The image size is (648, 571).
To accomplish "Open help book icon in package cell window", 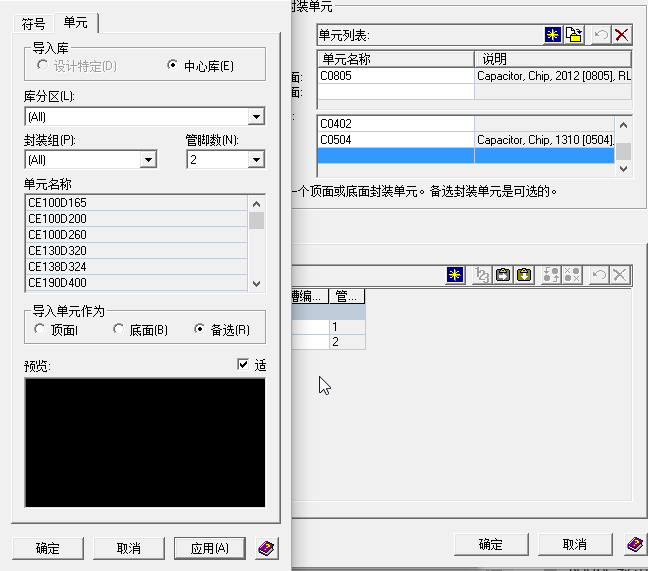I will pos(635,544).
